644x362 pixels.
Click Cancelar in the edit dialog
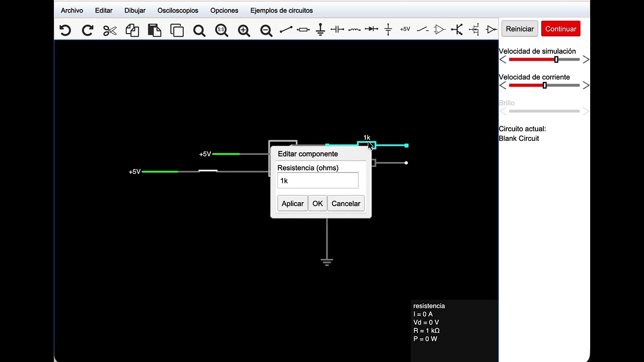[346, 204]
